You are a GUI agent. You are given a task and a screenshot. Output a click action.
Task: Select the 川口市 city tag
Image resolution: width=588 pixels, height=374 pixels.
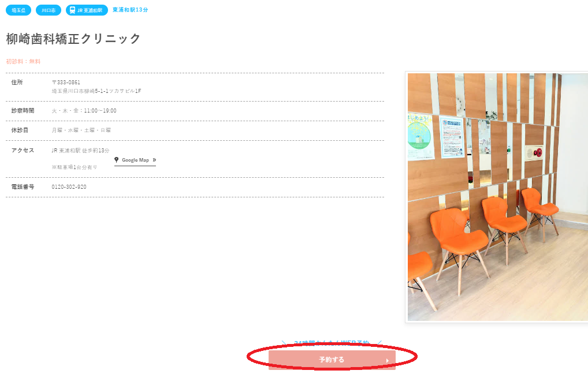pos(49,10)
